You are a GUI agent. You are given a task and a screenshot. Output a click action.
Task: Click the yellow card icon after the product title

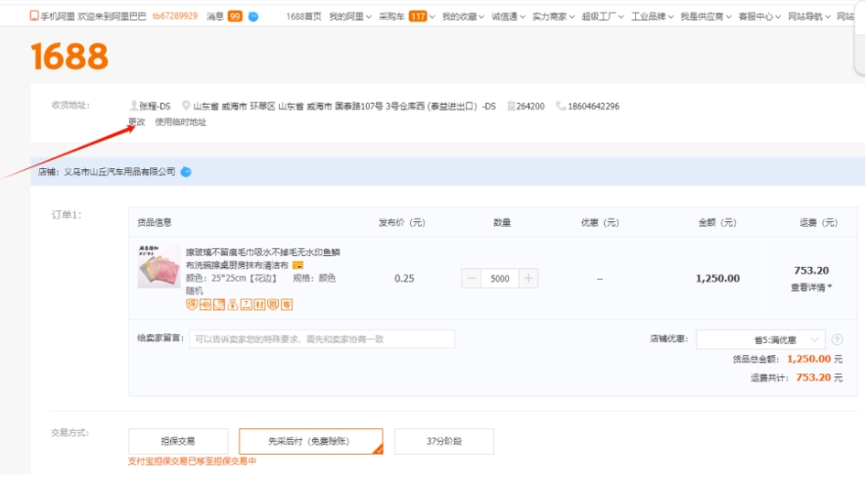click(x=297, y=266)
